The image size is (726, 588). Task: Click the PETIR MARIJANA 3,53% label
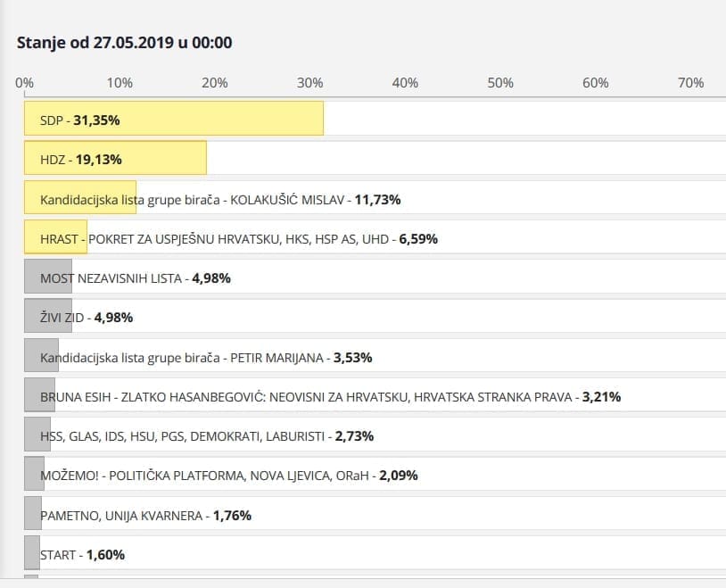click(x=206, y=357)
